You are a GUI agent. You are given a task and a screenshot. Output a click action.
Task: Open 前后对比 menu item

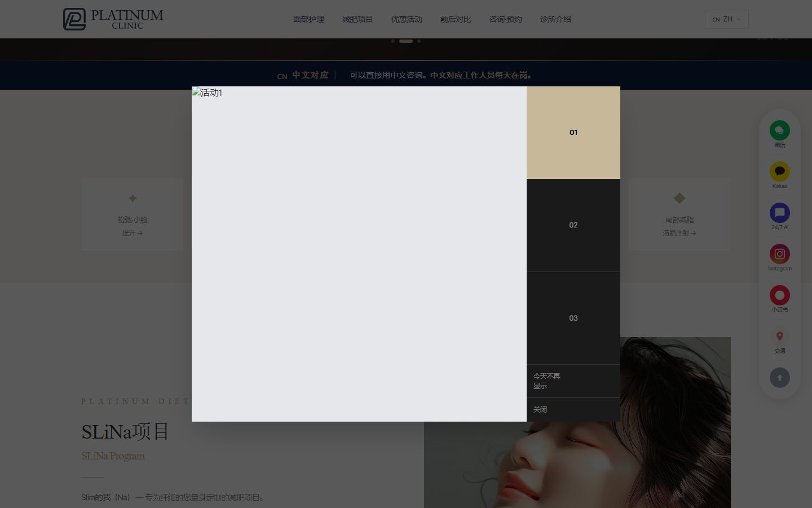point(456,19)
